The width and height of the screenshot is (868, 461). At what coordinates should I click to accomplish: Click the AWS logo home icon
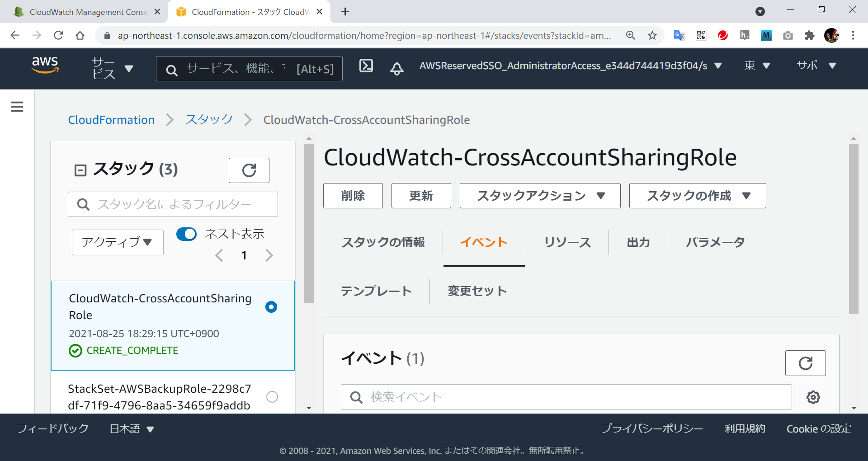tap(45, 66)
